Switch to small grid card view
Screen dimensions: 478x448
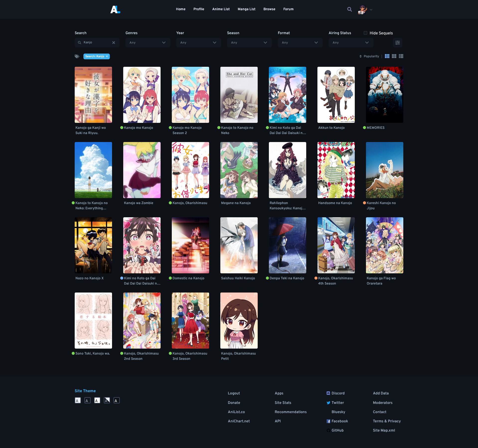coord(387,56)
